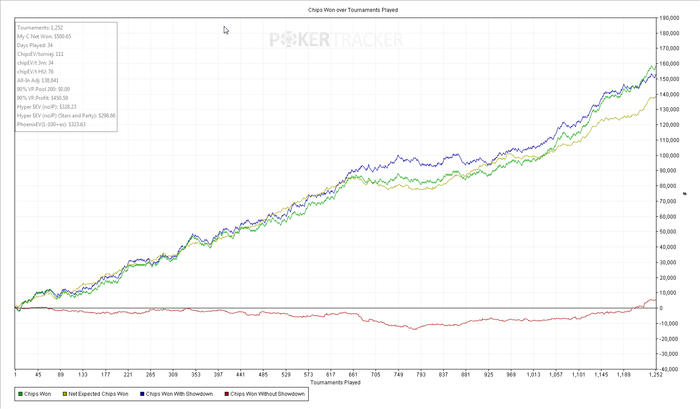Click the '100,000' y-axis label
This screenshot has width=700, height=409.
669,155
